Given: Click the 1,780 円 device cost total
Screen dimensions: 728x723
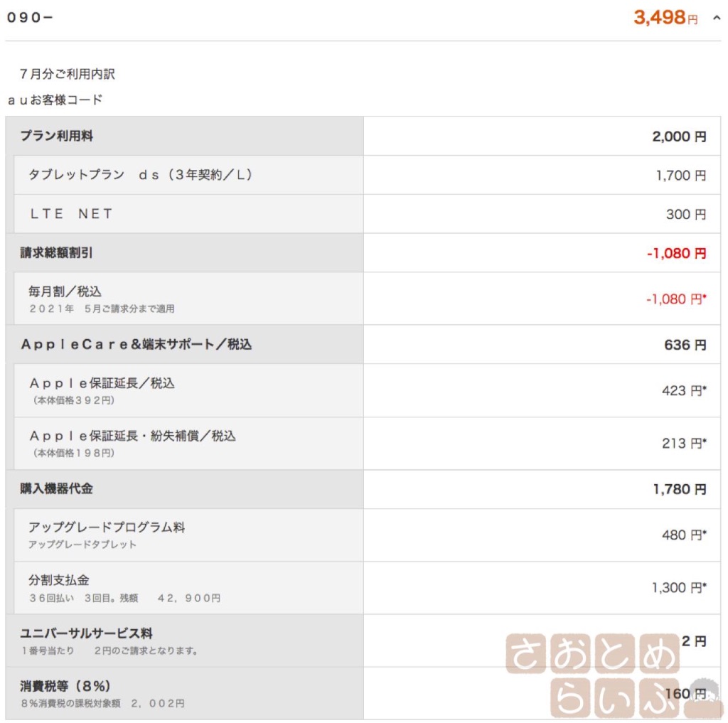Looking at the screenshot, I should pos(679,489).
